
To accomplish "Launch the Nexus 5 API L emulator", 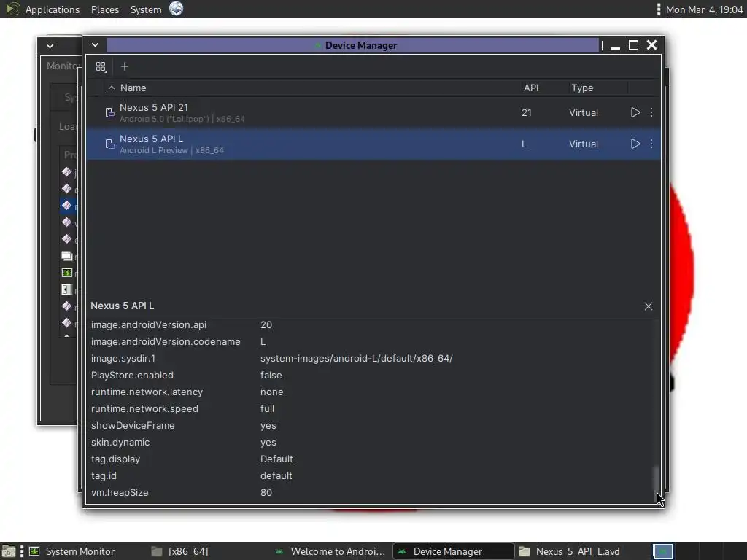I will tap(635, 144).
